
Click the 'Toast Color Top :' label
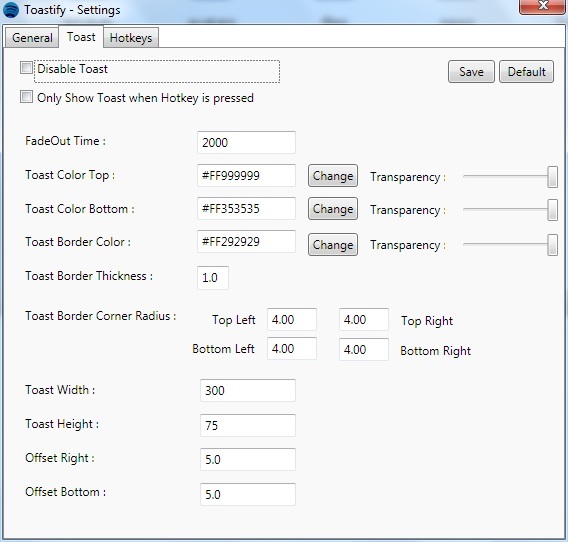70,175
